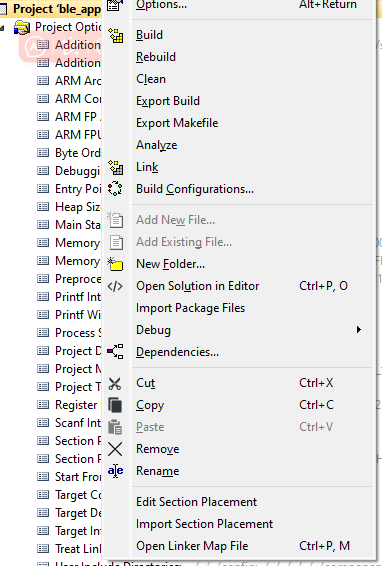Viewport: 382px width, 566px height.
Task: Click the New Folder icon
Action: pos(116,264)
